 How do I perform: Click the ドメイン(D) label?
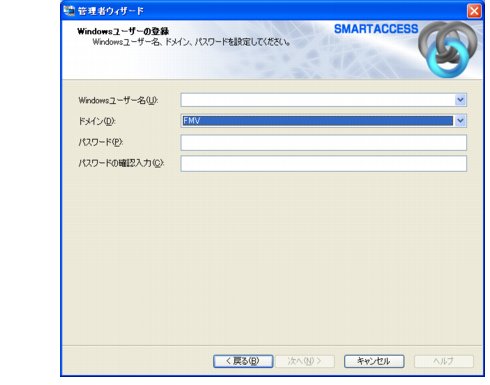pos(97,121)
